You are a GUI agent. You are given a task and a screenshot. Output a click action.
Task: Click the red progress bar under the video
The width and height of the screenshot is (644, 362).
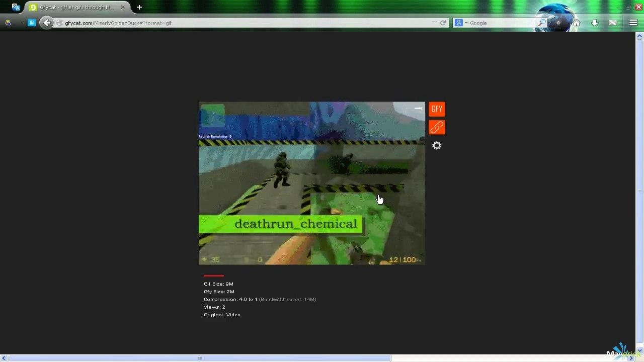tap(214, 276)
